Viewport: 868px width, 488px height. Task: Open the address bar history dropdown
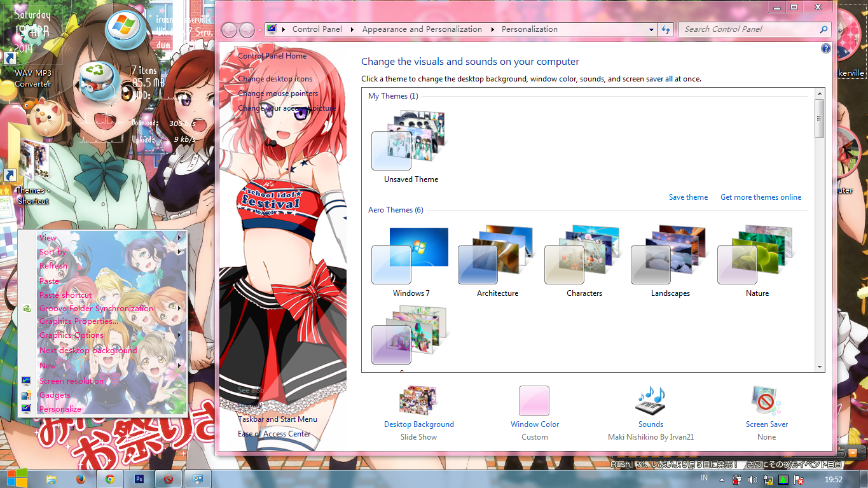click(651, 29)
